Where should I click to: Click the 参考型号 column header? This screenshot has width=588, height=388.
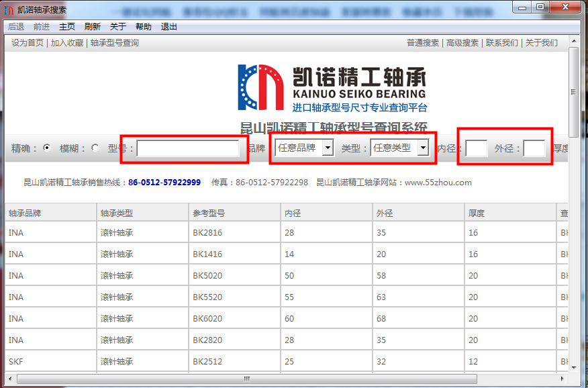click(x=209, y=213)
